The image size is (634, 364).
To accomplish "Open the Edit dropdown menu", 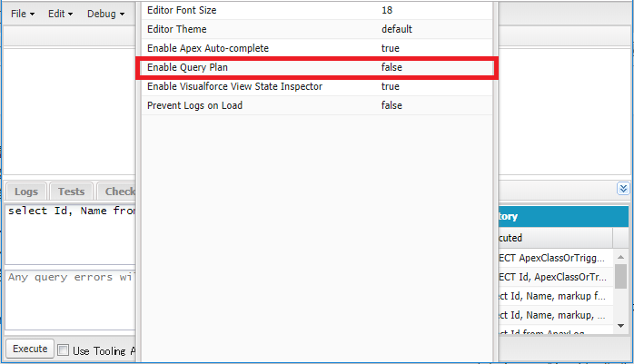I will tap(60, 14).
